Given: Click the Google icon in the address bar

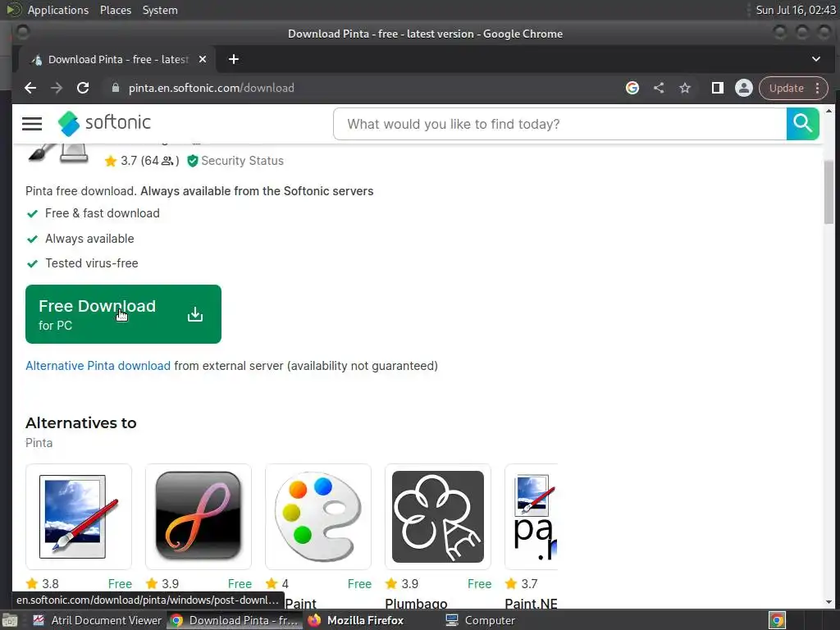Looking at the screenshot, I should coord(632,88).
